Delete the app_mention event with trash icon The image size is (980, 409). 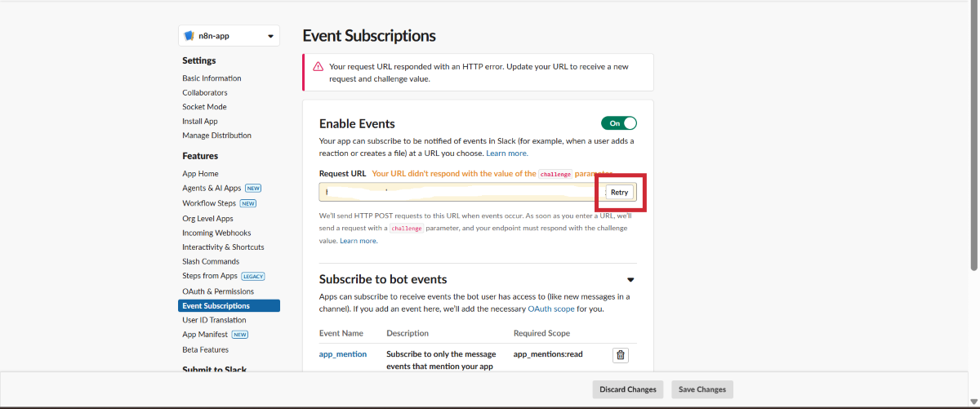coord(620,355)
